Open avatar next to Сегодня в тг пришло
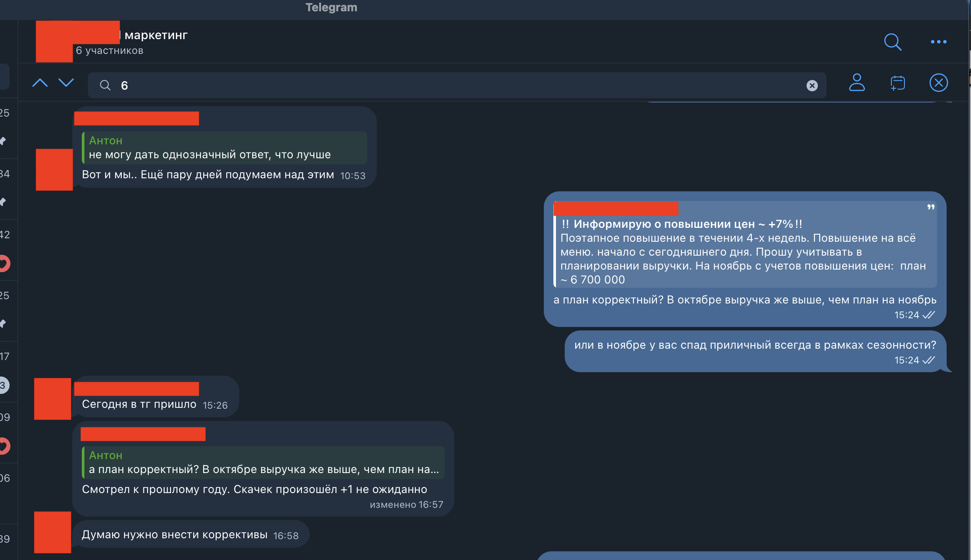 [53, 399]
